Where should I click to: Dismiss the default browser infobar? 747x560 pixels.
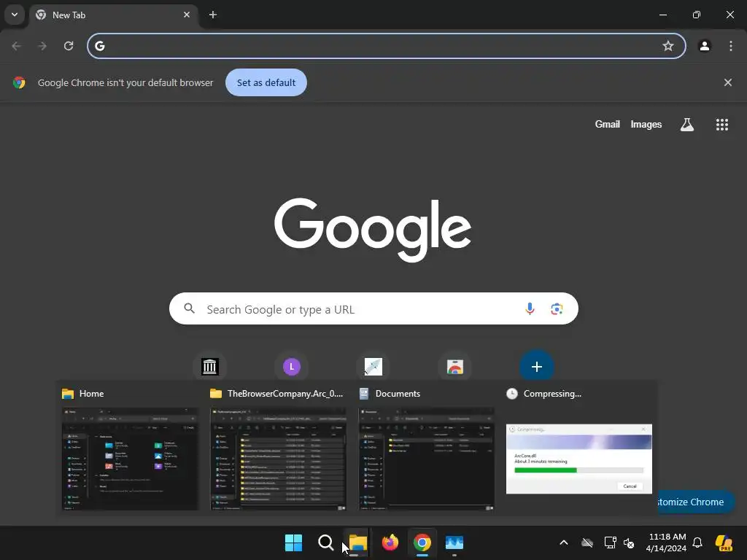(728, 82)
